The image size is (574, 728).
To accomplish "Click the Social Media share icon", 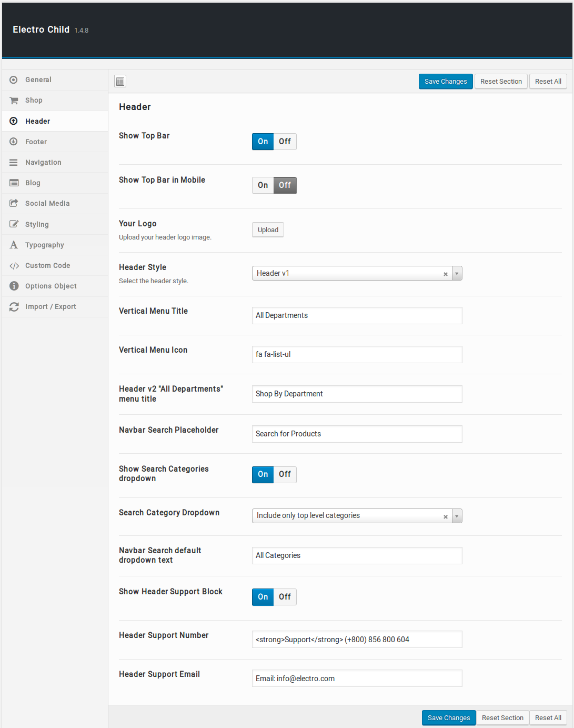I will click(14, 203).
